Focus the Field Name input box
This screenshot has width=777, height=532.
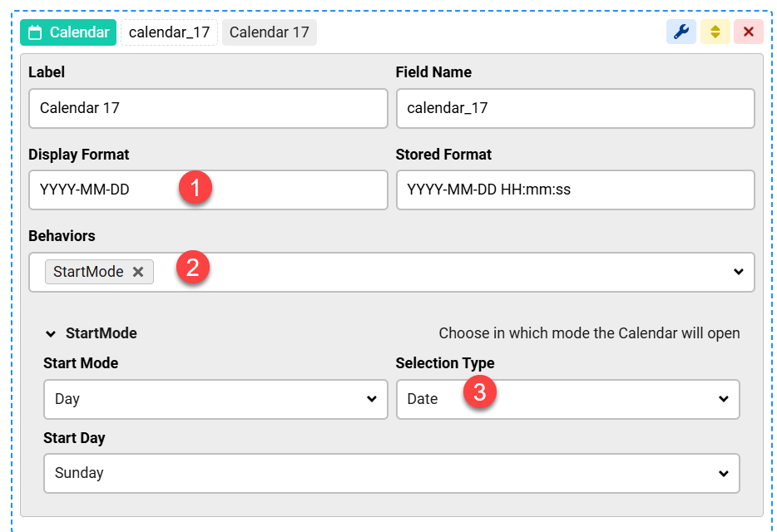(x=575, y=108)
